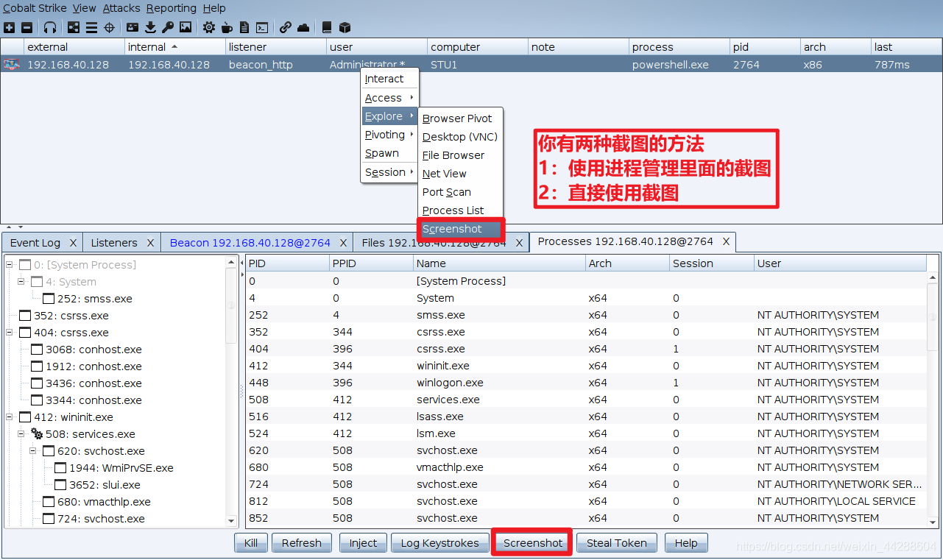Open Listeners via the headphones icon
This screenshot has height=560, width=943.
50,27
